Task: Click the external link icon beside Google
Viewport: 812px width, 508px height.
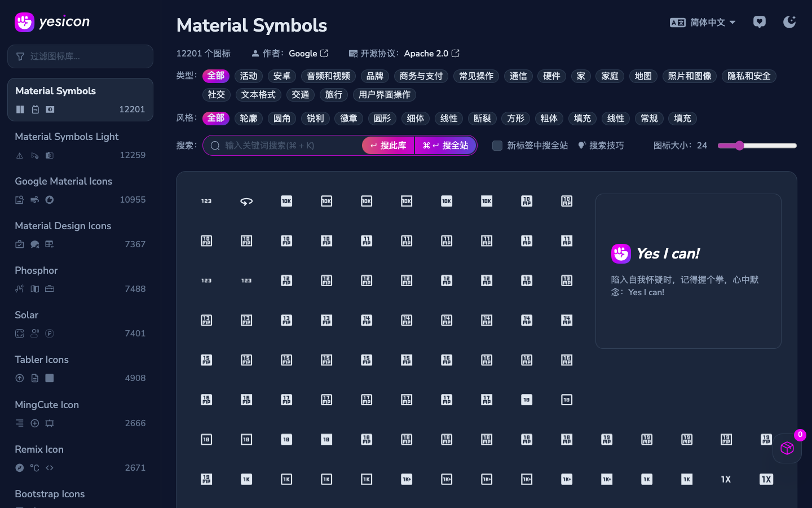Action: pos(328,53)
